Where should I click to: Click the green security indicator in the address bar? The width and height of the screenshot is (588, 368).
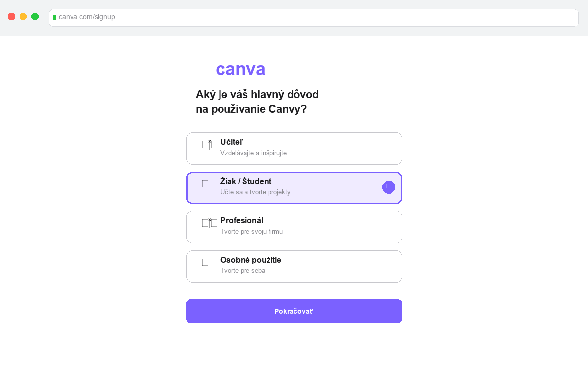pyautogui.click(x=54, y=17)
